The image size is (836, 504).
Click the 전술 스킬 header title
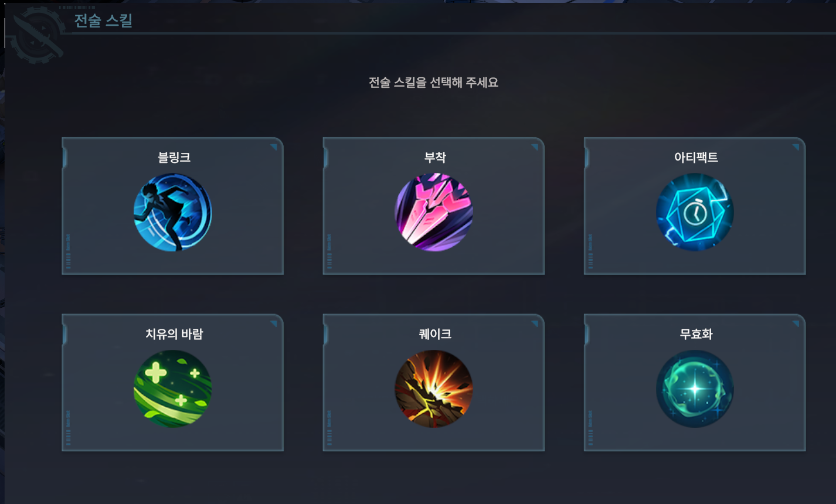pyautogui.click(x=103, y=21)
